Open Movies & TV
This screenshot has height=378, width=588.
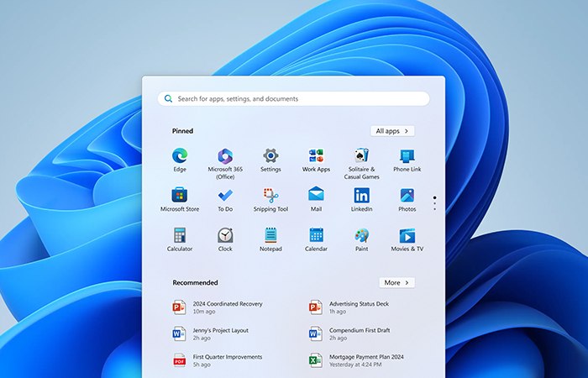tap(407, 239)
